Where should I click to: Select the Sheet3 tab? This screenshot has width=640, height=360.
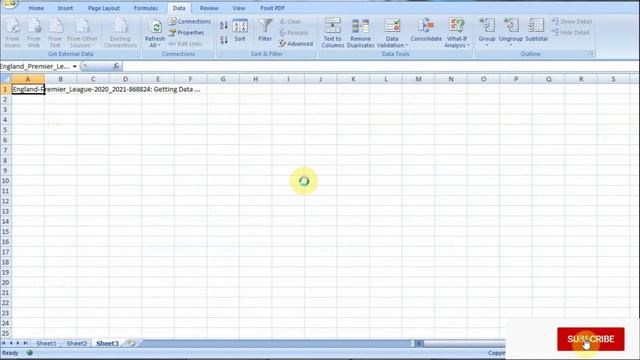pyautogui.click(x=107, y=343)
